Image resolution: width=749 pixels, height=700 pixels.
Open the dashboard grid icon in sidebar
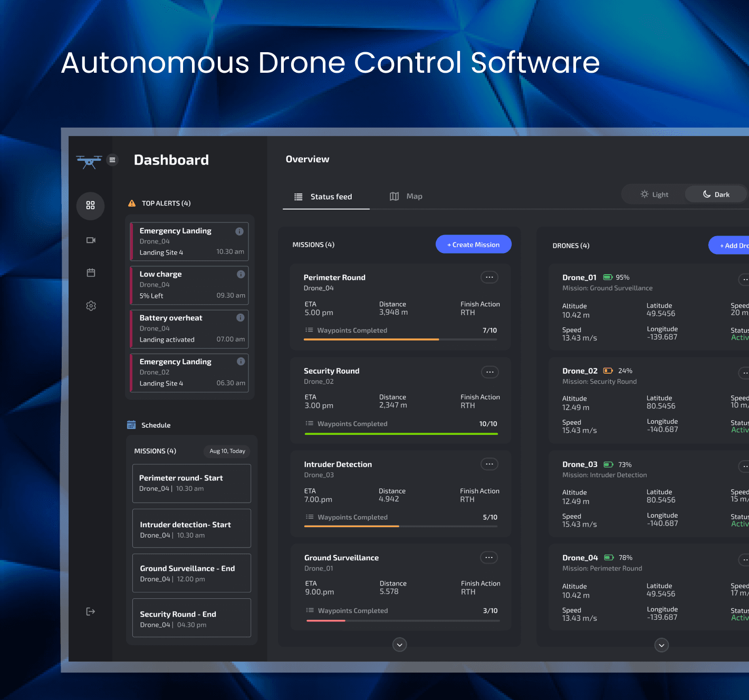point(91,206)
